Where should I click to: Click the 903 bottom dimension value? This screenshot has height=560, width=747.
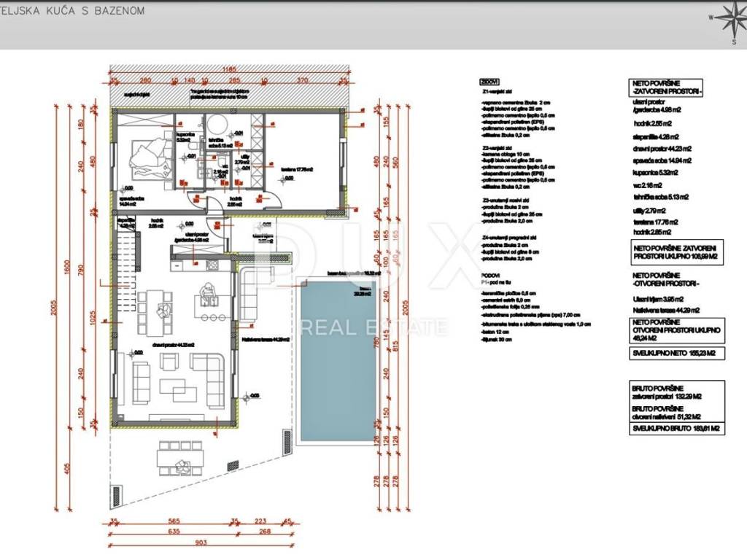click(x=201, y=542)
